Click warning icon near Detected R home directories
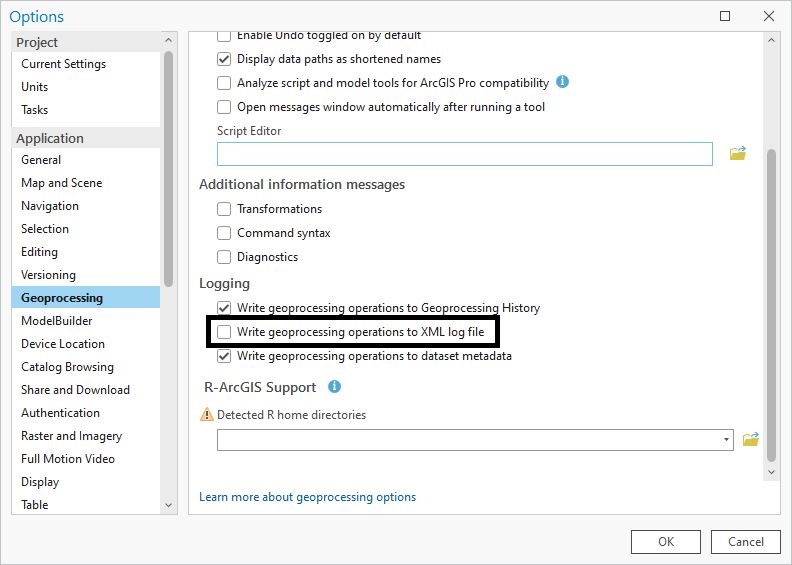This screenshot has width=792, height=565. coord(207,414)
